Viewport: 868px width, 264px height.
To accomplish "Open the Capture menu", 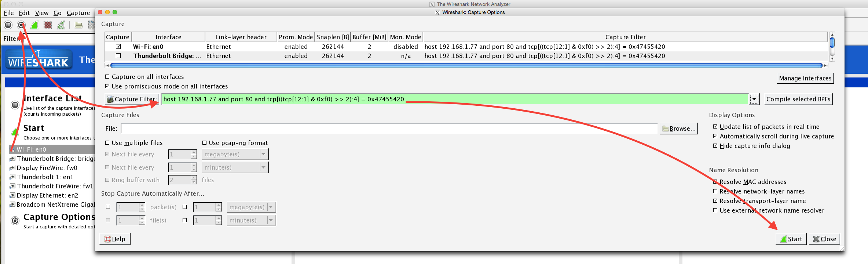I will click(78, 13).
